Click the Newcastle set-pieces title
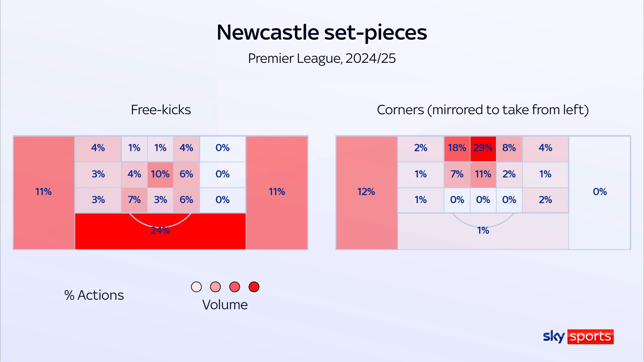The width and height of the screenshot is (644, 362). 322,33
